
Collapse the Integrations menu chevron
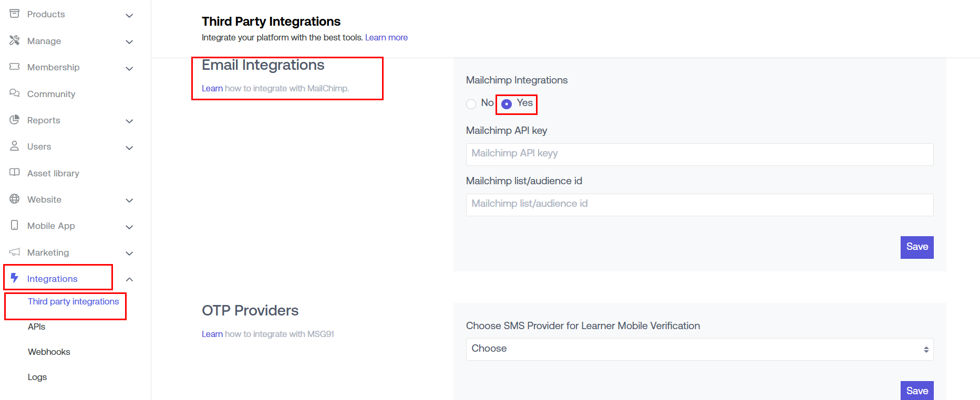129,279
